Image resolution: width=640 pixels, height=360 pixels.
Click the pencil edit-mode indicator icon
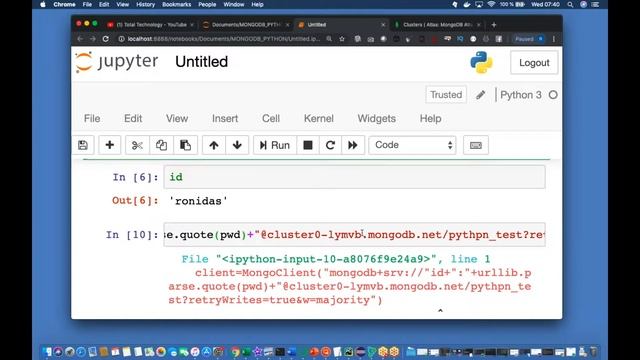click(x=480, y=95)
